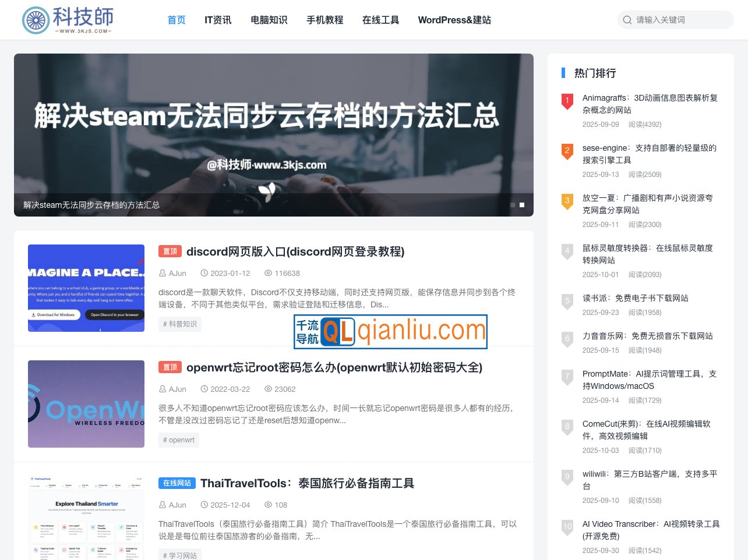Image resolution: width=748 pixels, height=560 pixels.
Task: Click the eye icon showing 23062 views
Action: [267, 388]
